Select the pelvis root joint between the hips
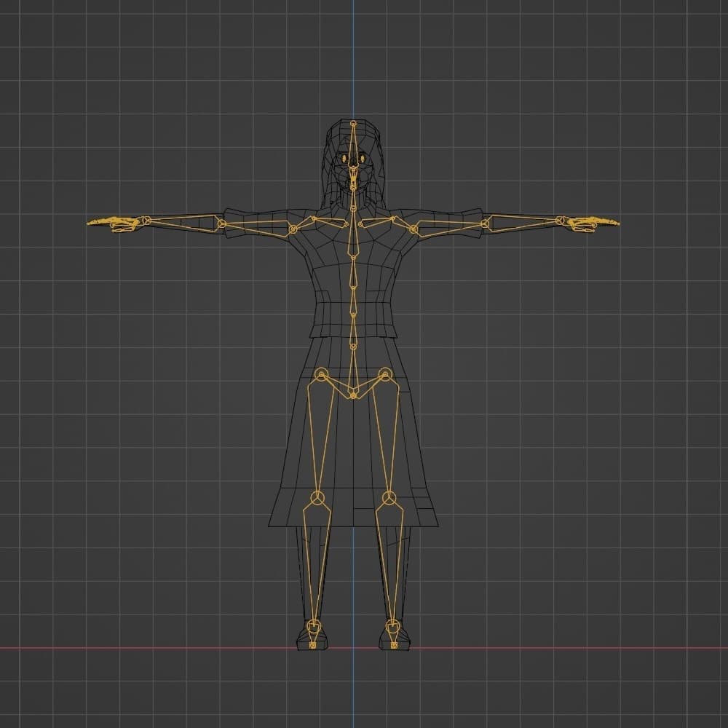728x728 pixels. [353, 395]
